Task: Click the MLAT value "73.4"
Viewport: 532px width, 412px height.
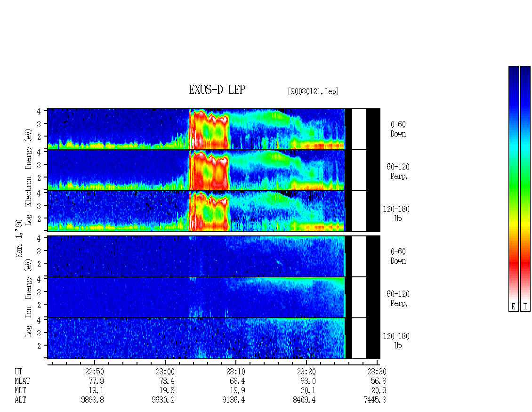Action: click(167, 381)
